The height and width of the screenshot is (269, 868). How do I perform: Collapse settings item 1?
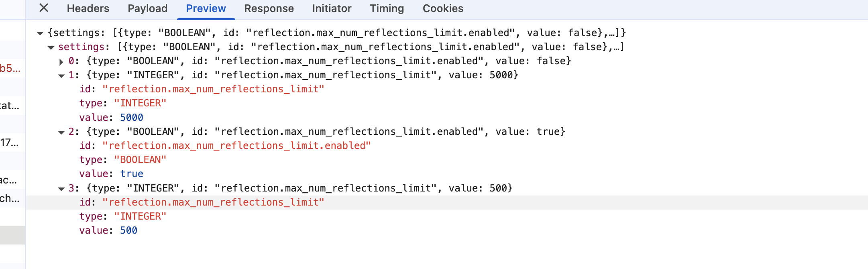[61, 75]
